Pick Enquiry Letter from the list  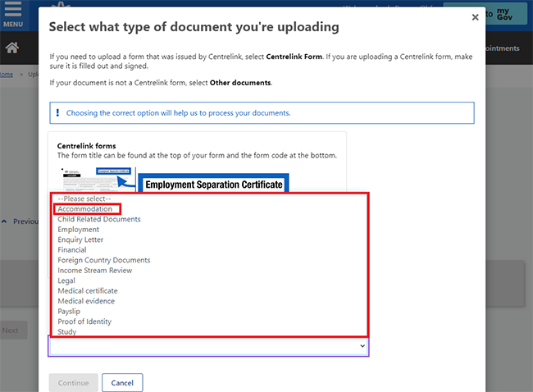[80, 239]
